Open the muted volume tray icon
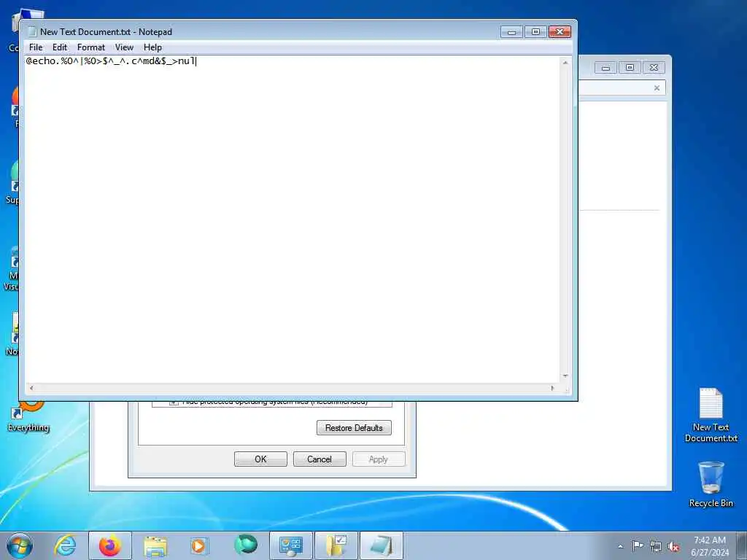 (673, 546)
